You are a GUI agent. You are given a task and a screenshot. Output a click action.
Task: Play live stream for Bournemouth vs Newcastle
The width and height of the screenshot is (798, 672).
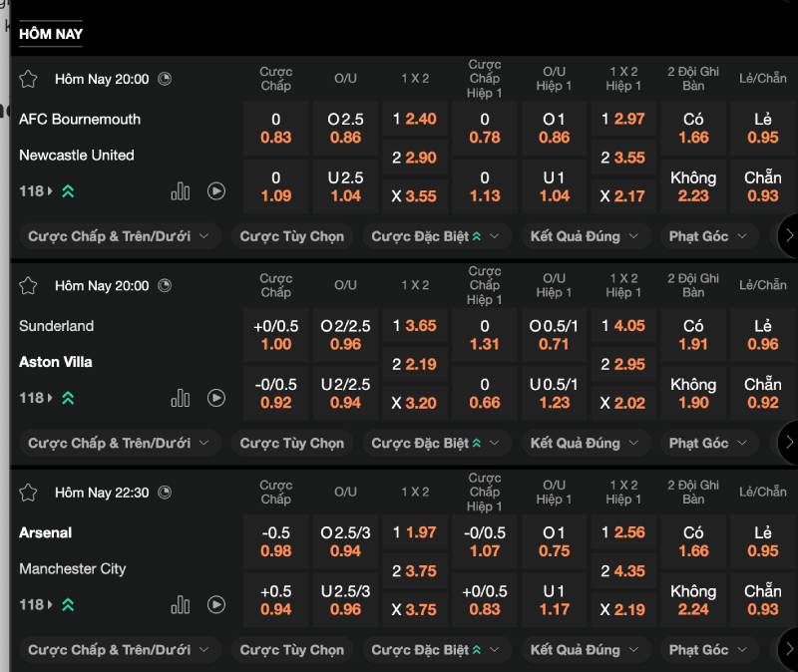click(x=216, y=191)
